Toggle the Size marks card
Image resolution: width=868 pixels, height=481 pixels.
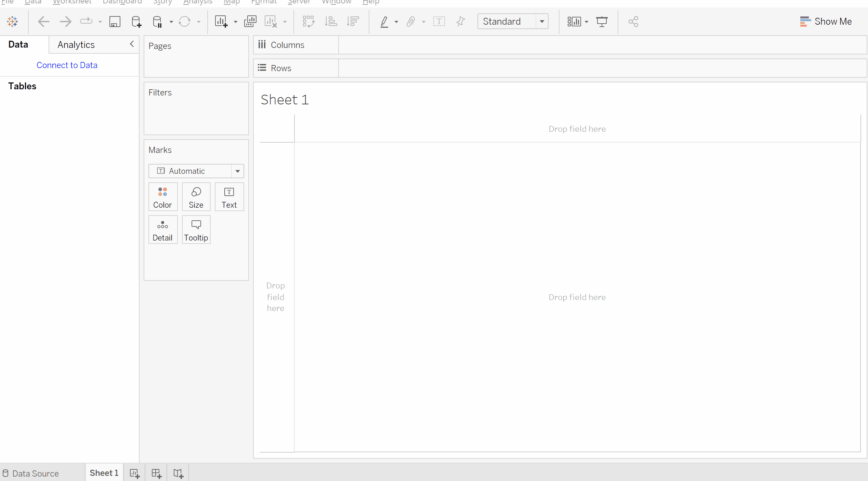click(196, 197)
